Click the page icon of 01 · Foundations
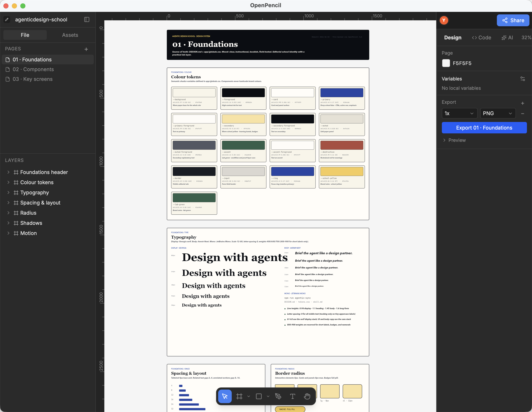 point(8,60)
